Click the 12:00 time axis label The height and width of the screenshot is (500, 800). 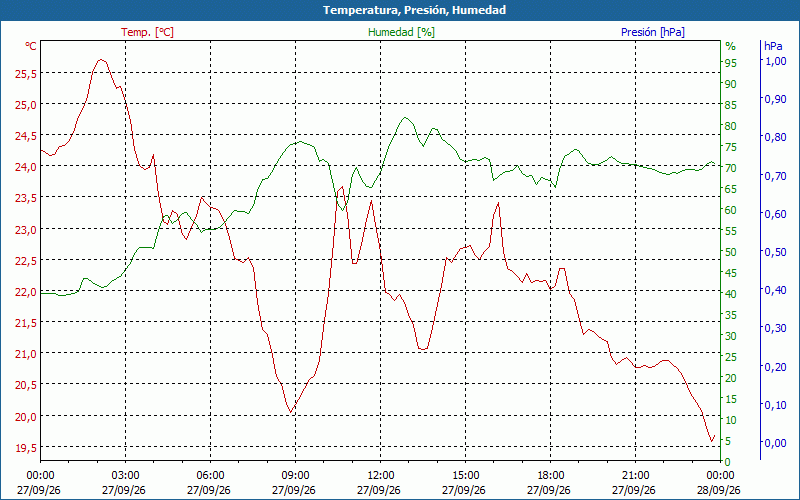pos(380,476)
